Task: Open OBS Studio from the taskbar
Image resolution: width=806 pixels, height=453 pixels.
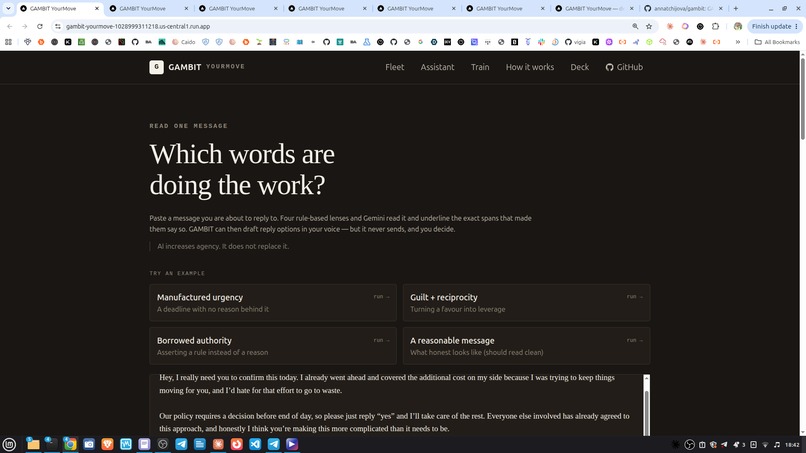Action: [162, 444]
